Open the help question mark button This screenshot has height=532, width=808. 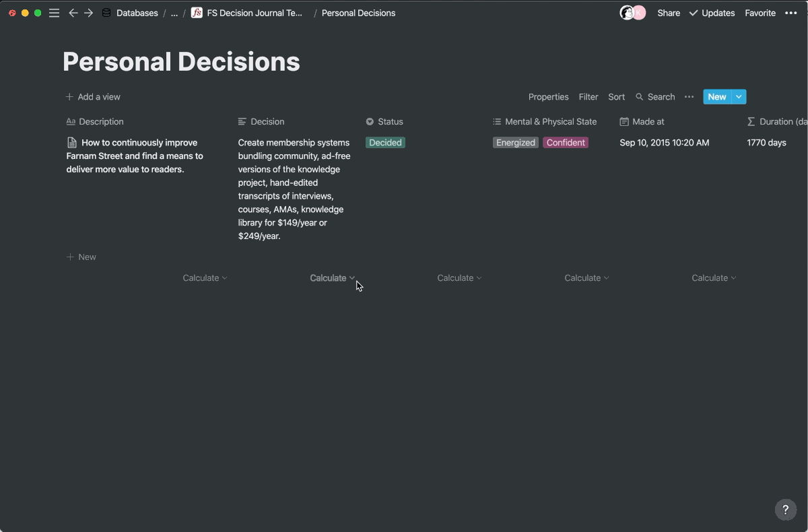click(785, 510)
